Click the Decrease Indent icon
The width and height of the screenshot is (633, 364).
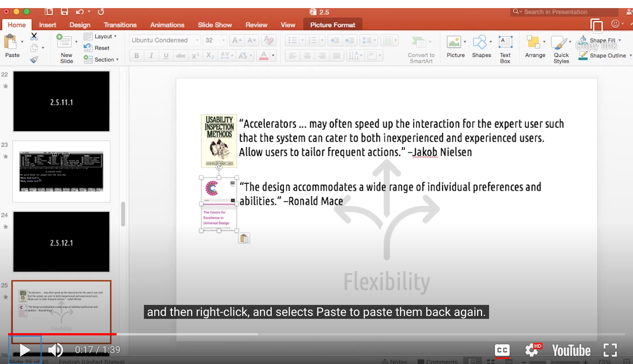335,40
